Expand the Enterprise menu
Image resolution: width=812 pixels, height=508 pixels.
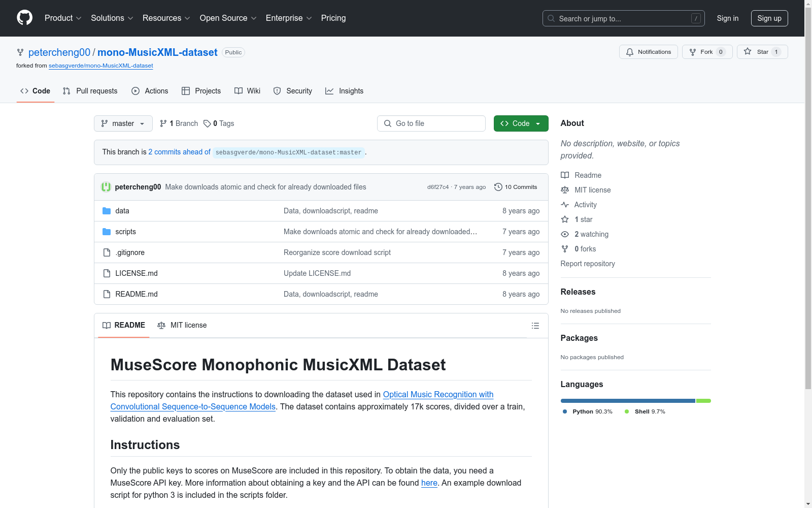289,18
